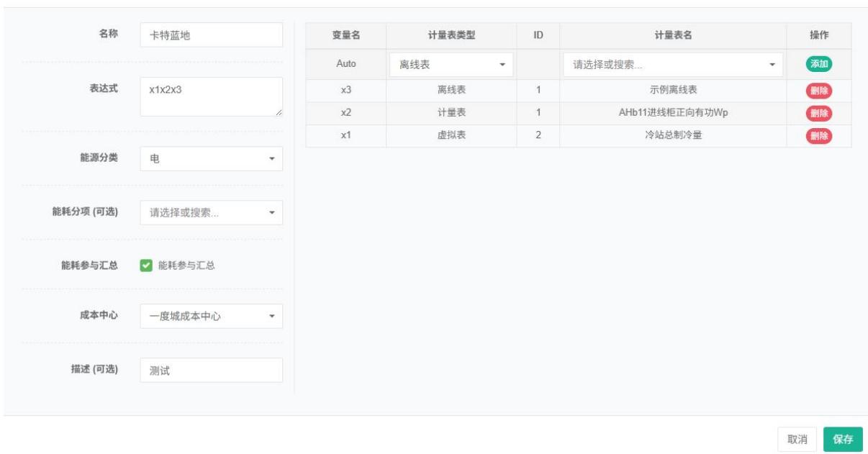Click the 变量名 column header
The image size is (868, 454).
coord(345,36)
